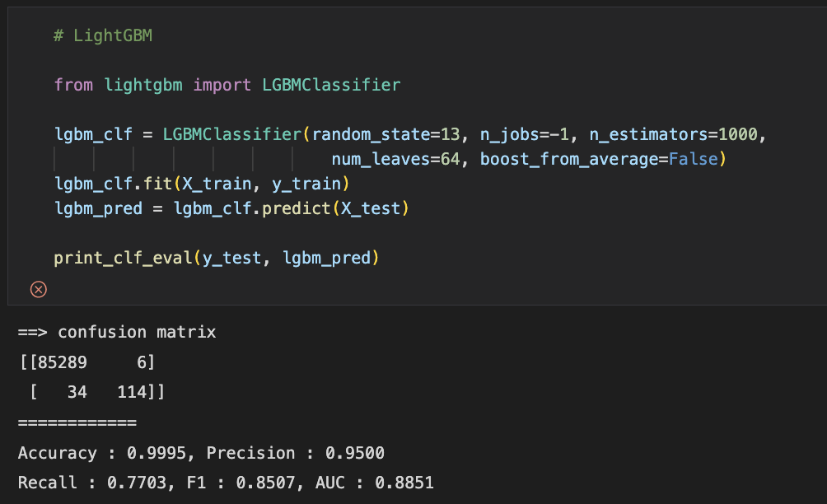Click 'Recall : 0.7703' output text
Viewport: 827px width, 504px height.
pyautogui.click(x=92, y=483)
